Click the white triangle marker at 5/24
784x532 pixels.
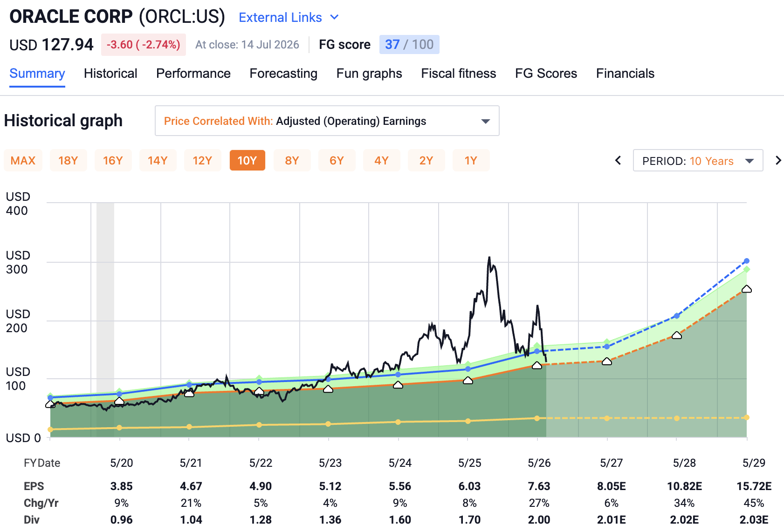(398, 385)
